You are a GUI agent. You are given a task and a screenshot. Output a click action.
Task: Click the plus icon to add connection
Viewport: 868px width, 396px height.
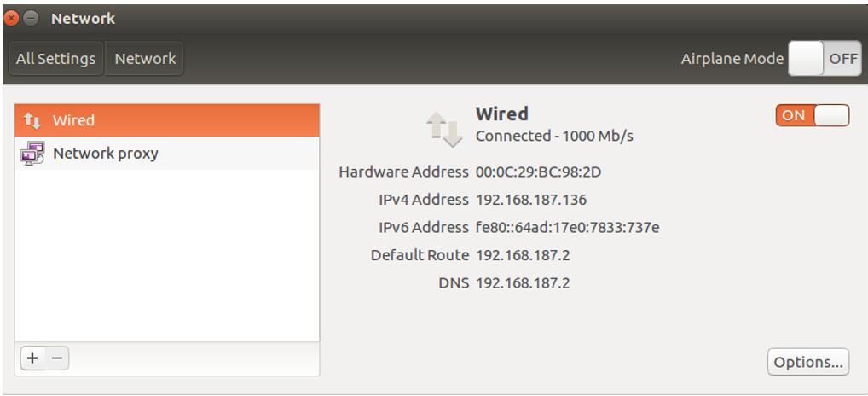pos(32,358)
